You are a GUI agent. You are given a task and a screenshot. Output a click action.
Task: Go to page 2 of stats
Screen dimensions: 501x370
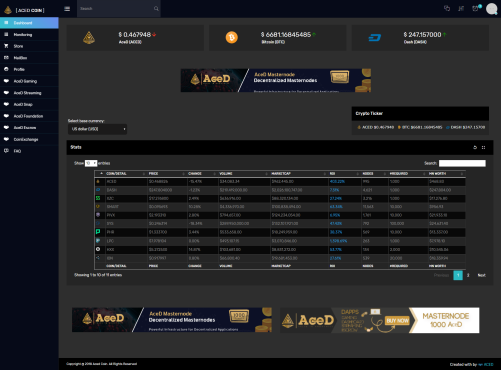coord(468,275)
